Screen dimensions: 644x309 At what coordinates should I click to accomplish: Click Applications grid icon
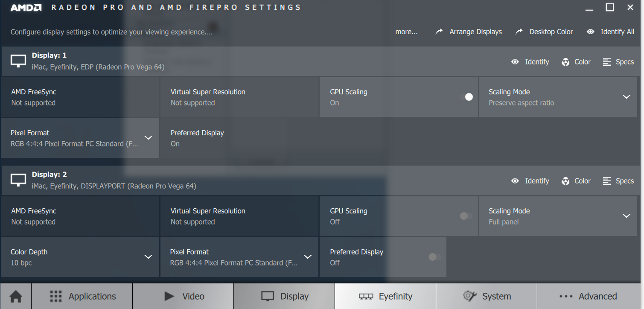(56, 296)
